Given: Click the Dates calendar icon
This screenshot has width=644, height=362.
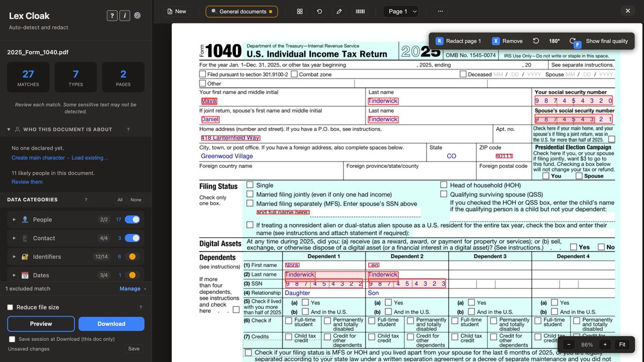Looking at the screenshot, I should point(25,275).
